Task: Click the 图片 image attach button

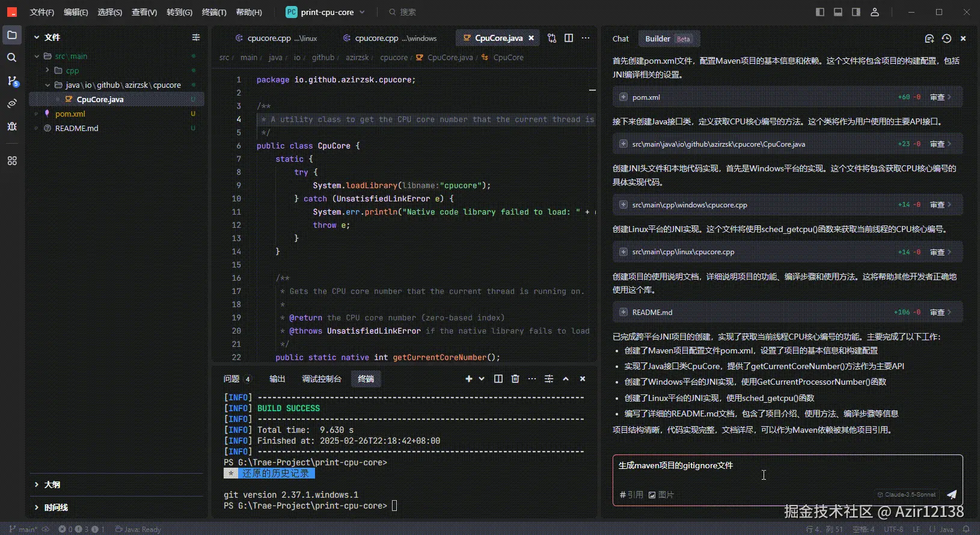Action: click(x=661, y=495)
